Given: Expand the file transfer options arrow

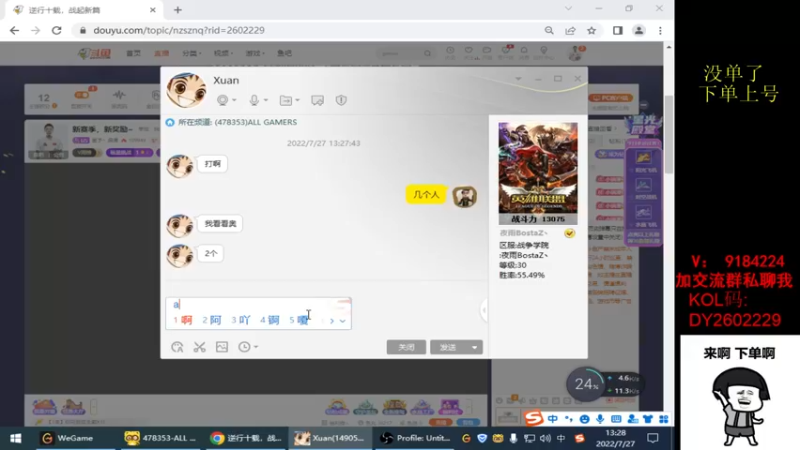Looking at the screenshot, I should 297,100.
